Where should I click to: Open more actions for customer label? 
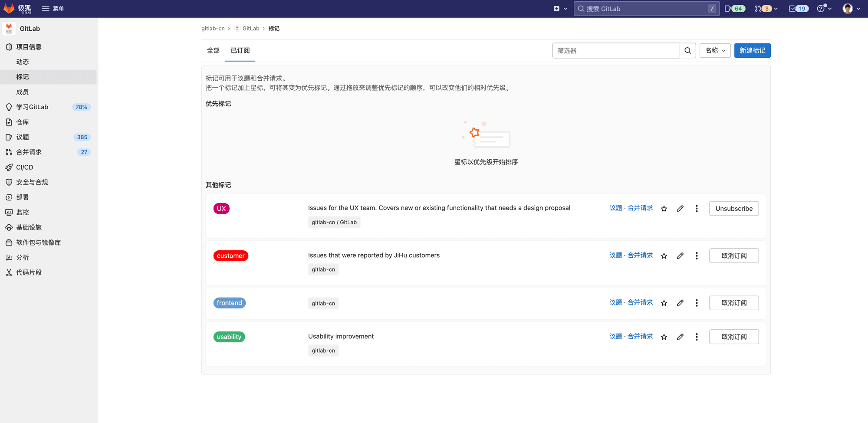(x=697, y=256)
